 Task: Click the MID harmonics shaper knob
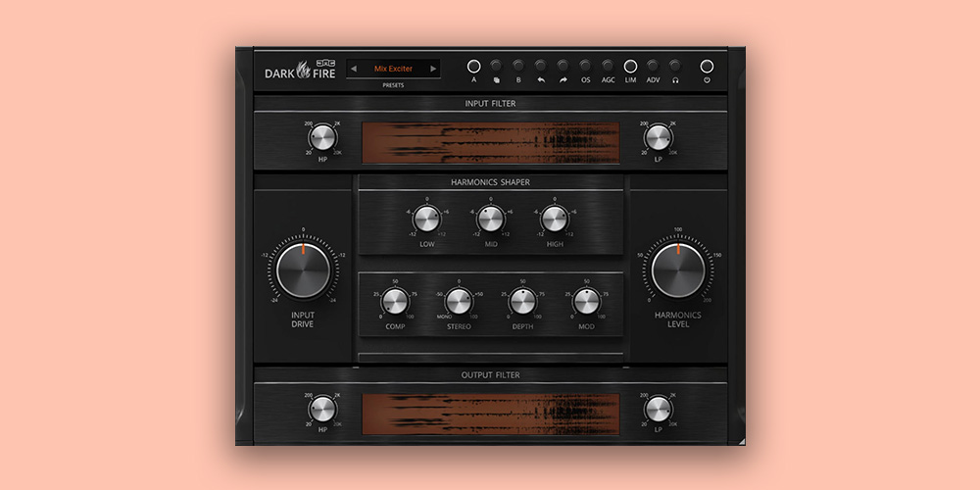click(491, 219)
